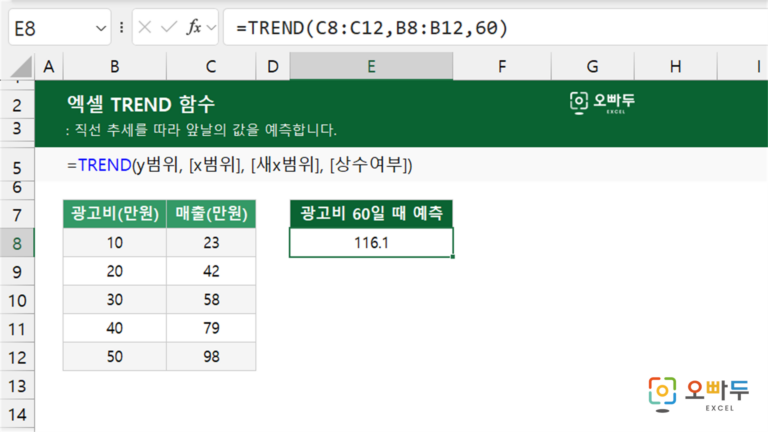Select cell with value 23
Viewport: 768px width, 432px height.
pyautogui.click(x=211, y=242)
